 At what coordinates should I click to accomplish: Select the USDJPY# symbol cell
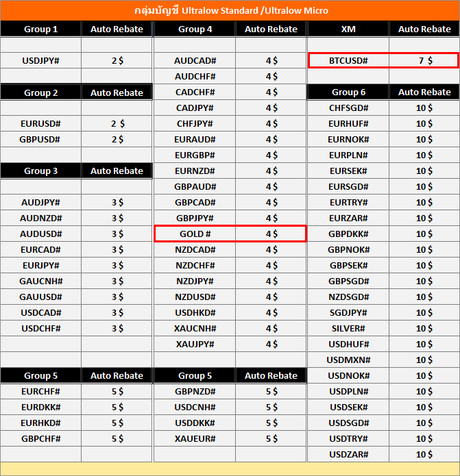[41, 60]
